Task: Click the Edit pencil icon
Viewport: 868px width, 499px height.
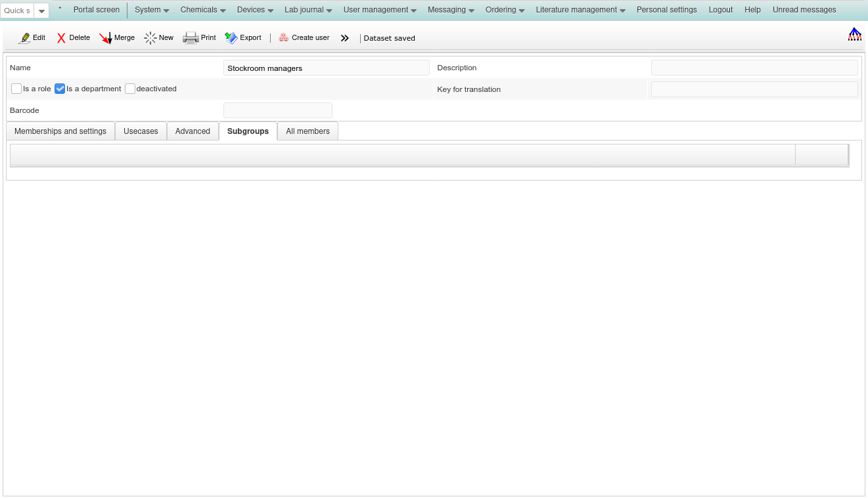Action: [x=25, y=38]
